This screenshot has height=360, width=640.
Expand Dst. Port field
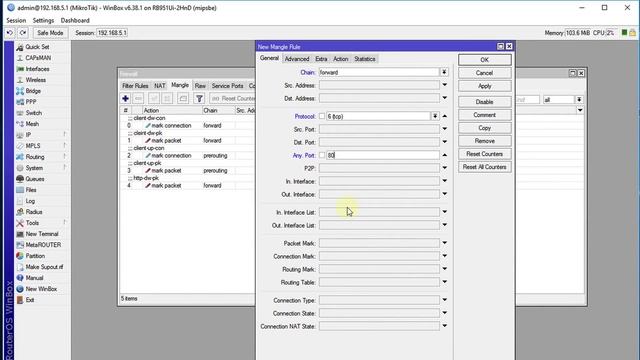[x=444, y=142]
